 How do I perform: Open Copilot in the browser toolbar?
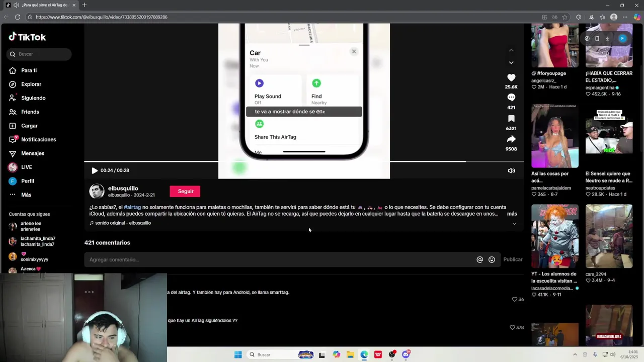637,17
